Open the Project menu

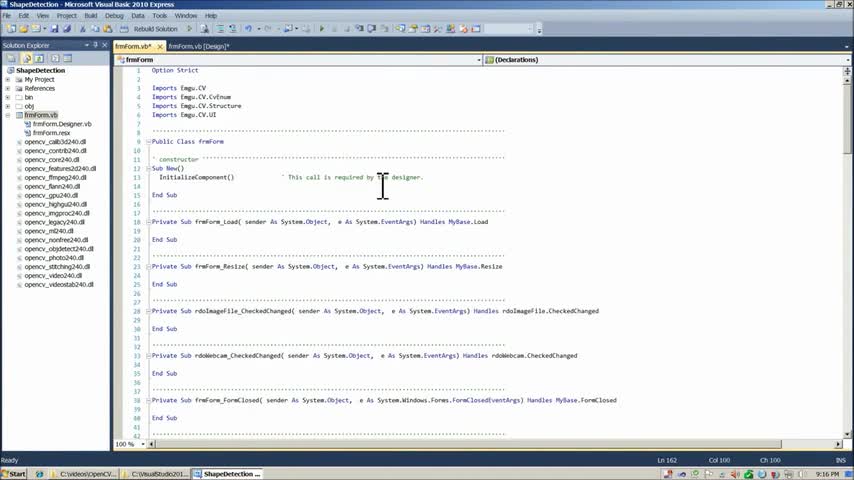[66, 16]
